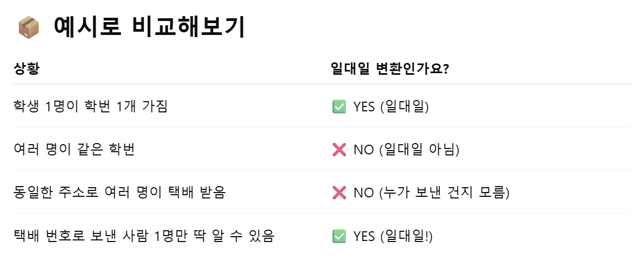Click the text NO (누가 보낸 건지 모름)
Viewport: 644px width, 277px height.
click(x=431, y=193)
